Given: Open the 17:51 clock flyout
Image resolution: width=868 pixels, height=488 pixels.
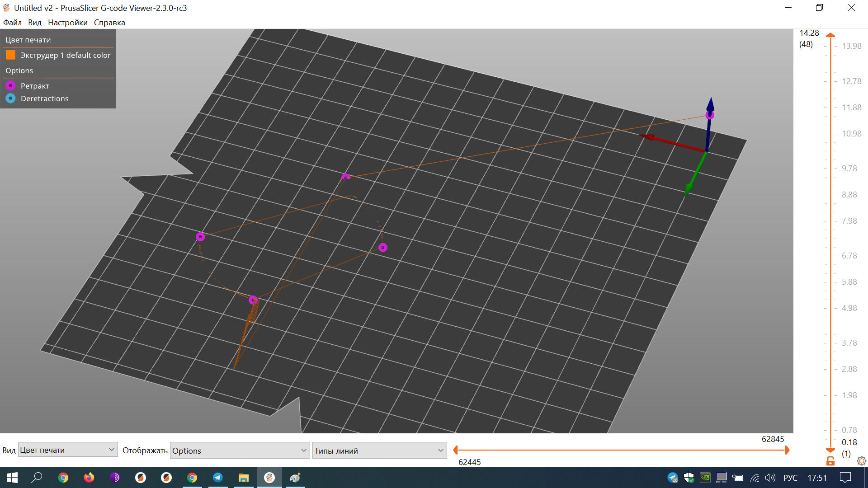Looking at the screenshot, I should (817, 478).
